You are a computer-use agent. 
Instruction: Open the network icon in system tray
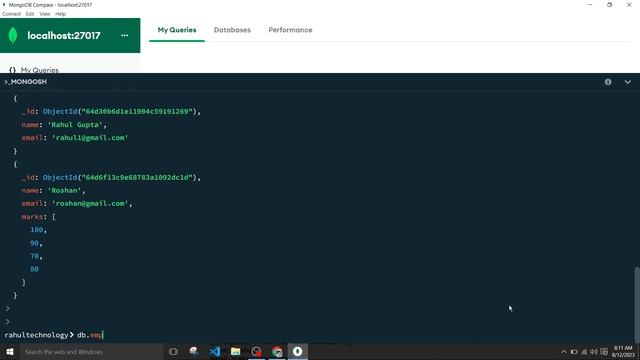[584, 352]
